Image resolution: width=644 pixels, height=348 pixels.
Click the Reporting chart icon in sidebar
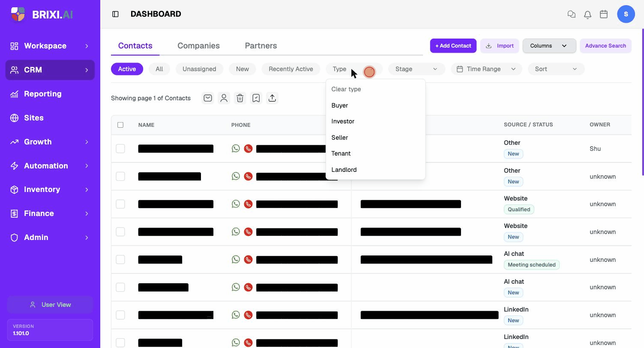pos(15,94)
